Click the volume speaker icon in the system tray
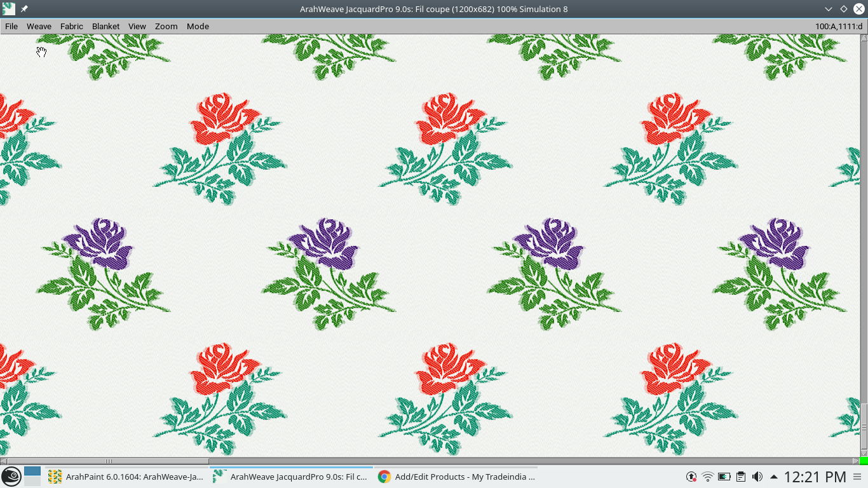The width and height of the screenshot is (868, 488). tap(758, 477)
